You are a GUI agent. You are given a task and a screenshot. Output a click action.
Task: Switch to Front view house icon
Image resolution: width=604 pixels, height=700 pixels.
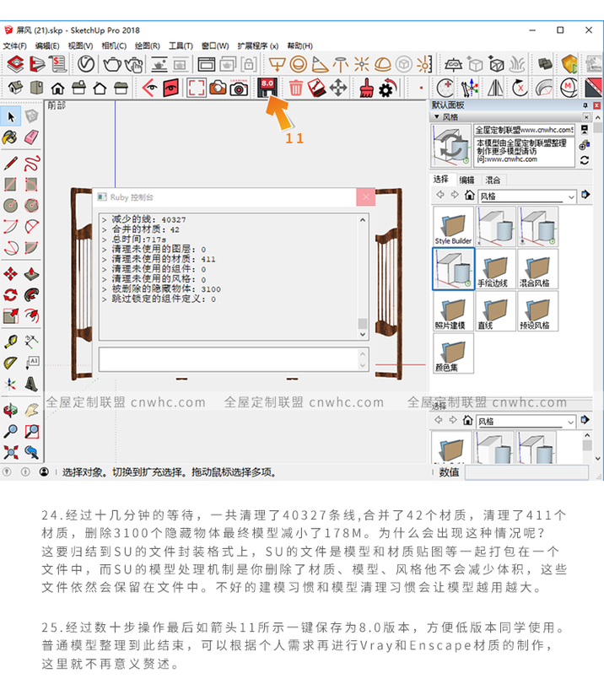(x=57, y=89)
